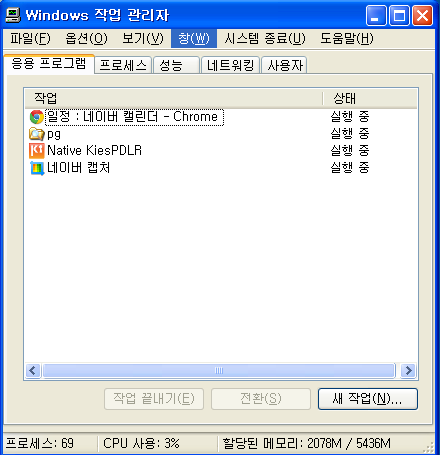The image size is (440, 455).
Task: Switch to the 프로세스 tab
Action: pyautogui.click(x=123, y=65)
